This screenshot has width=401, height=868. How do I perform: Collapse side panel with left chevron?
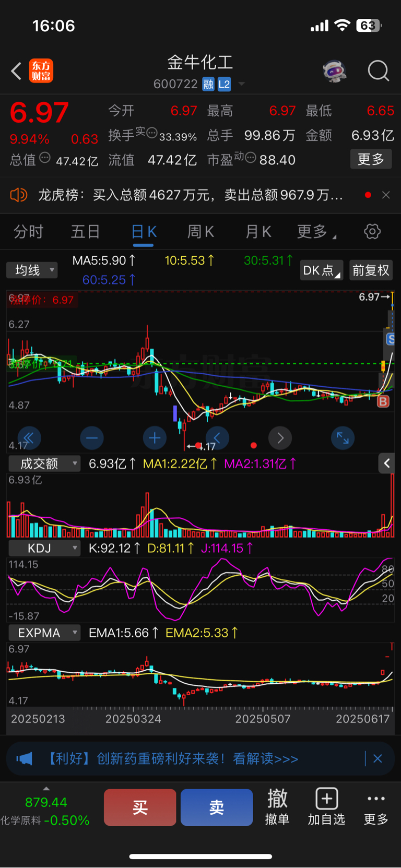[x=386, y=463]
